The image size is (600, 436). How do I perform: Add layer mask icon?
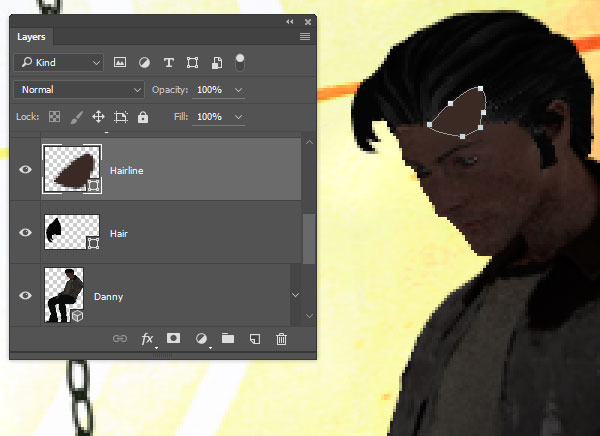173,338
